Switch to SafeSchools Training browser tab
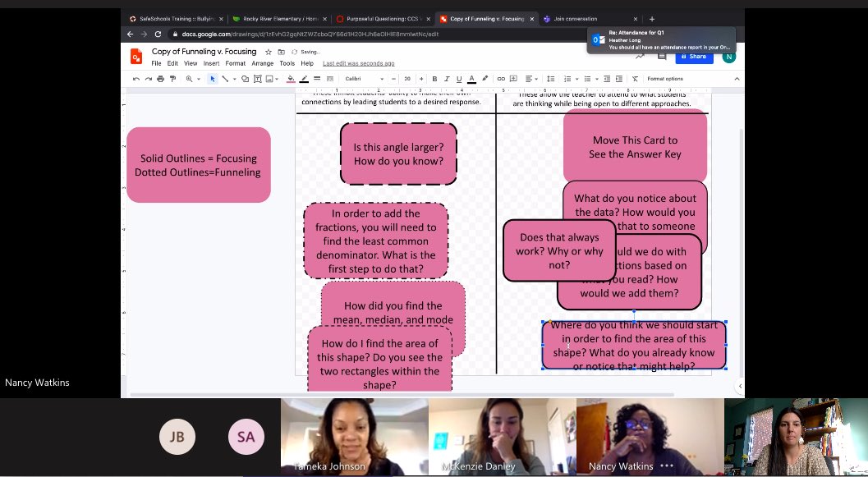Image resolution: width=868 pixels, height=477 pixels. (176, 19)
